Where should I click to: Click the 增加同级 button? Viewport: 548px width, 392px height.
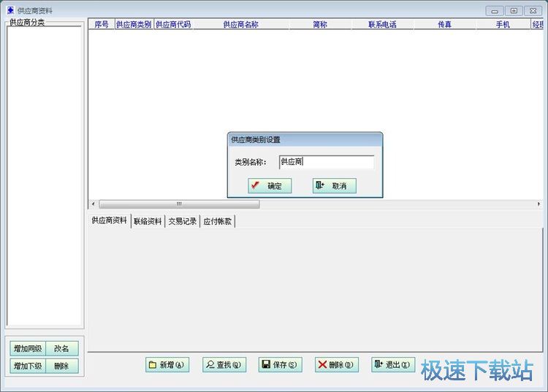pyautogui.click(x=28, y=348)
